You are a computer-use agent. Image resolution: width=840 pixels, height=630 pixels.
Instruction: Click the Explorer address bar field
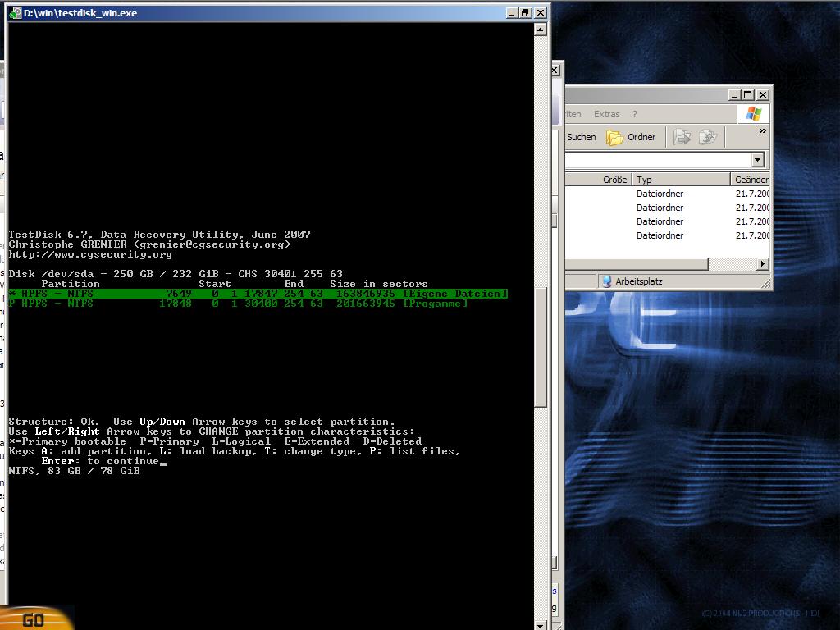click(x=659, y=160)
